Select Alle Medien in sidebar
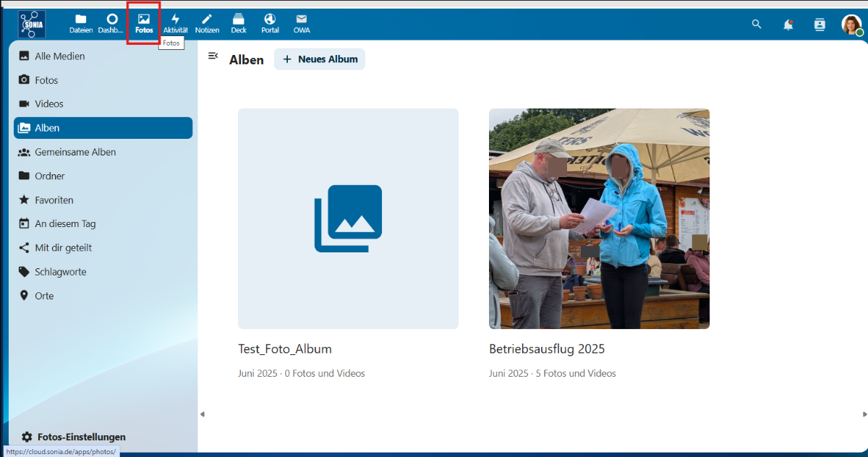This screenshot has width=868, height=457. coord(60,56)
